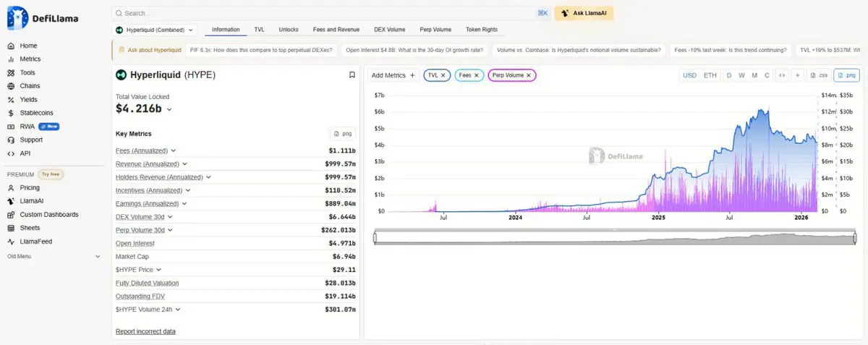Viewport: 868px width, 345px height.
Task: Expand Fees (Annualized) row
Action: coord(174,150)
